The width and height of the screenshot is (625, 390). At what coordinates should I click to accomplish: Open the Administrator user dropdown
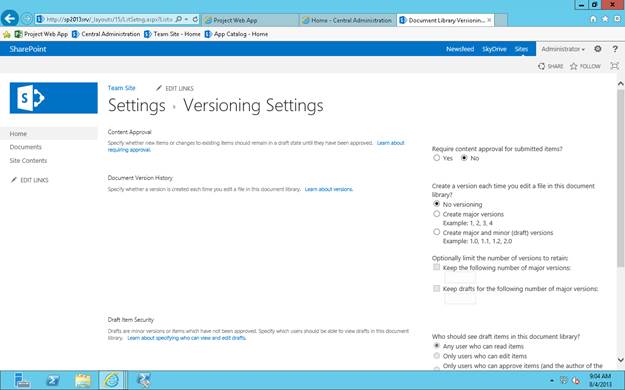coord(563,49)
